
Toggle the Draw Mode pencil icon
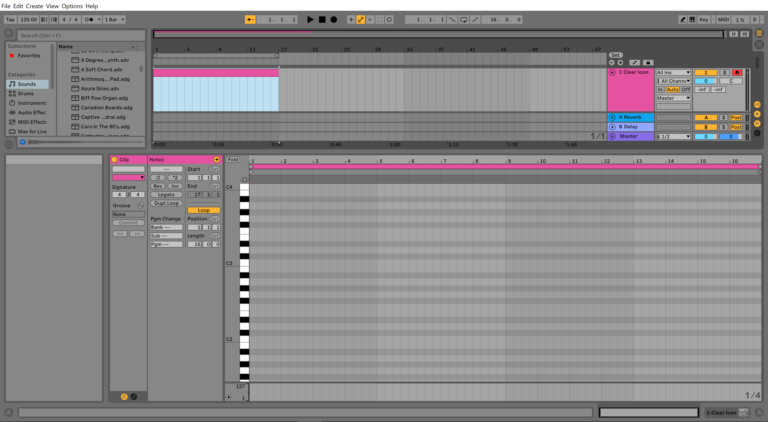pyautogui.click(x=682, y=20)
